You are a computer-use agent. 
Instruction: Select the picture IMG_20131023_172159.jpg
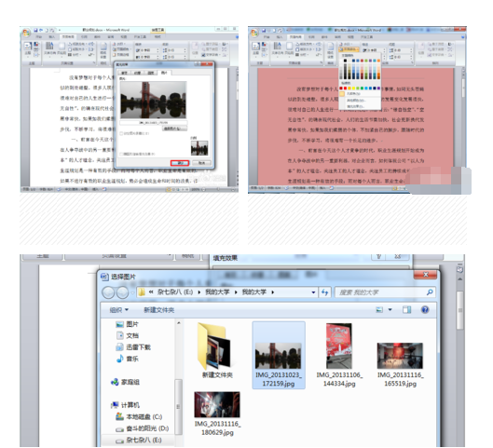279,355
